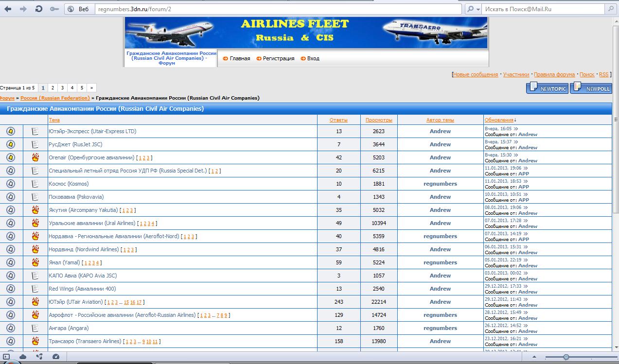Open the Вход login menu item
619x364 pixels.
click(x=313, y=58)
